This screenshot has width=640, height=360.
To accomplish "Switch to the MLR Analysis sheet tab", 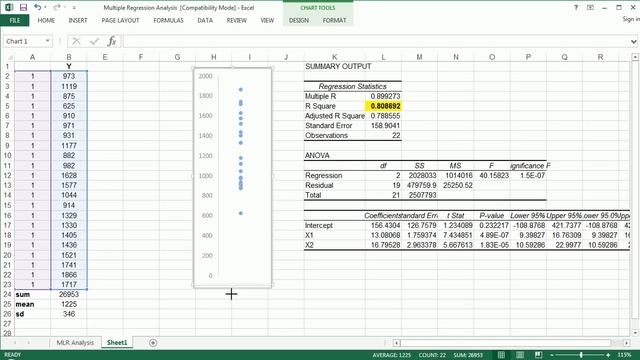I will tap(75, 342).
